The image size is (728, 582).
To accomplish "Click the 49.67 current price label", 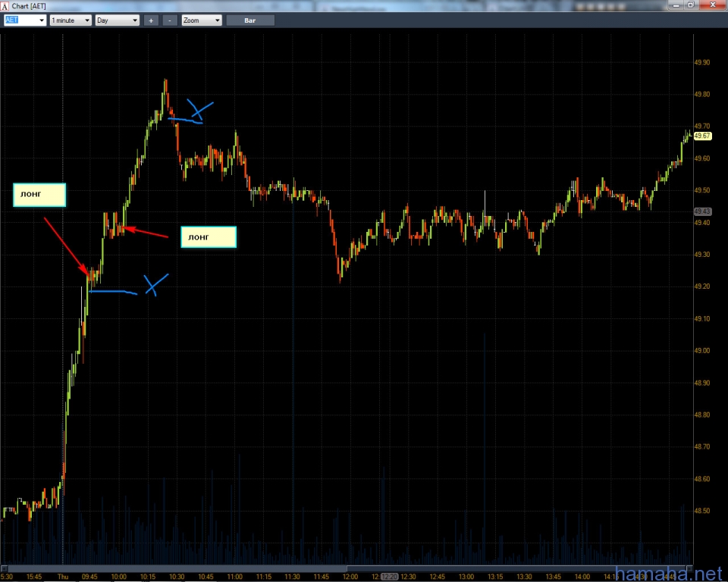I will coord(702,136).
